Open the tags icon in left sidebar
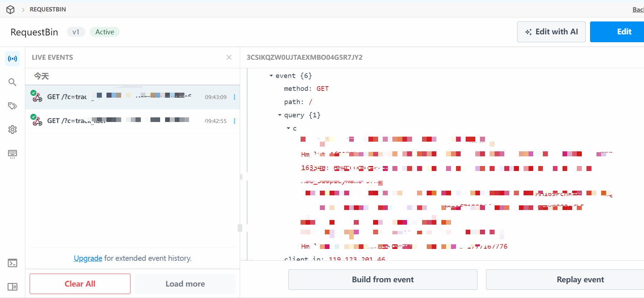Image resolution: width=644 pixels, height=298 pixels. [x=13, y=106]
